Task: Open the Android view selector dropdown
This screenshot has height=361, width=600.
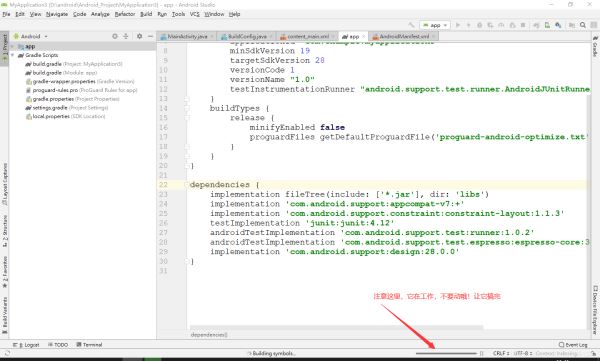Action: [30, 36]
